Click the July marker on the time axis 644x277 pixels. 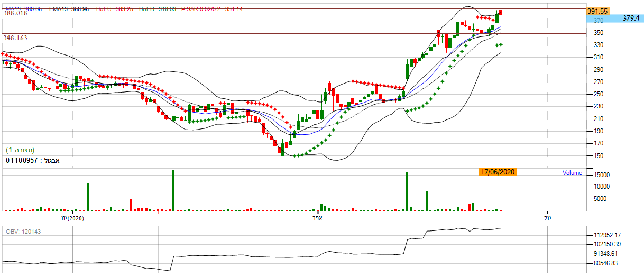pyautogui.click(x=547, y=218)
